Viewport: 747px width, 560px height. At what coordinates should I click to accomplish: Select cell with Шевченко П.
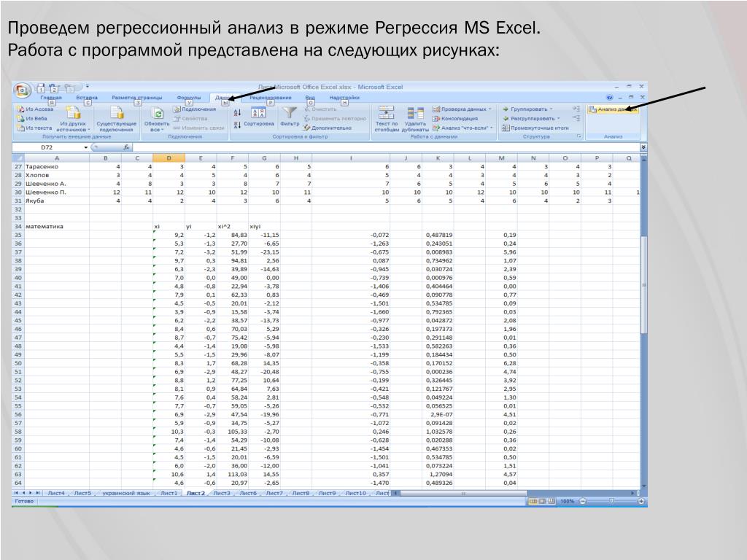pos(57,192)
